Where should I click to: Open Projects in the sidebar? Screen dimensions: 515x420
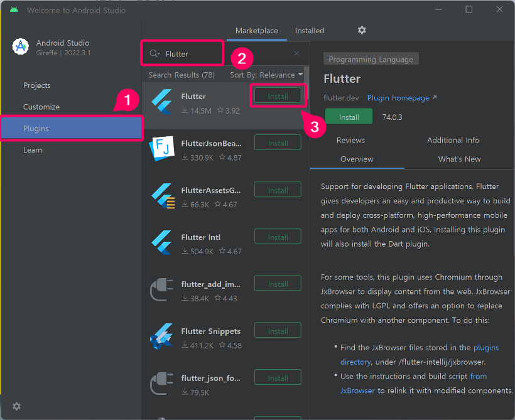[37, 85]
